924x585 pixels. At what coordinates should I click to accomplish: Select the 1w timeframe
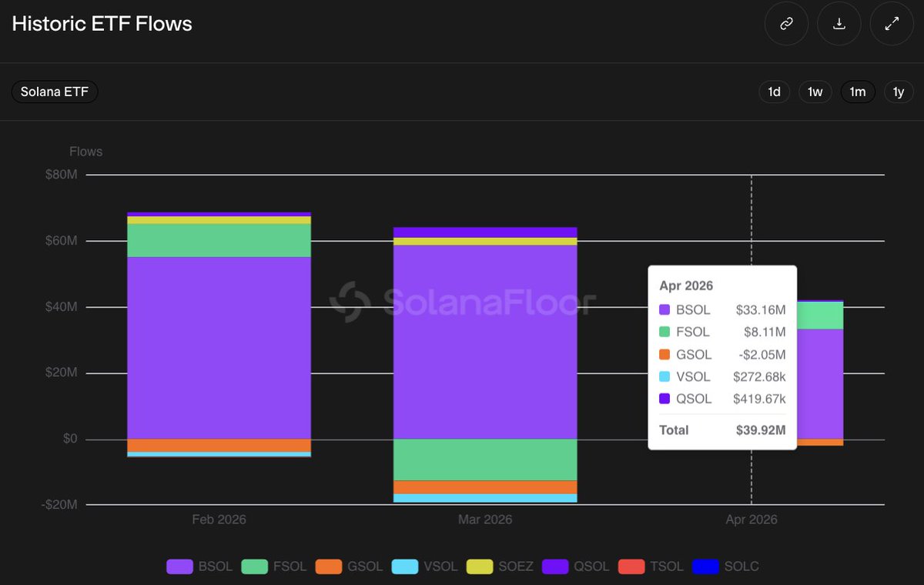click(x=815, y=92)
